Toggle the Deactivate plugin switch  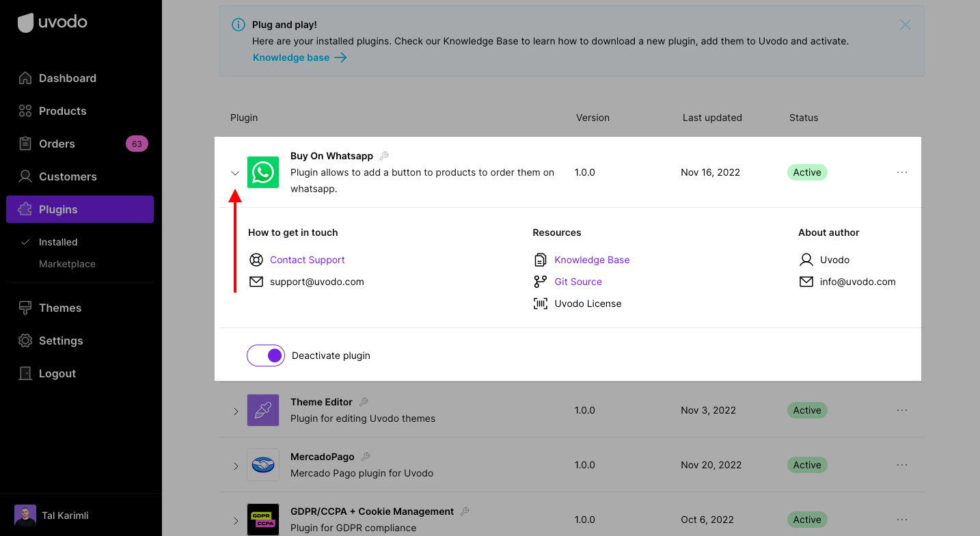266,356
